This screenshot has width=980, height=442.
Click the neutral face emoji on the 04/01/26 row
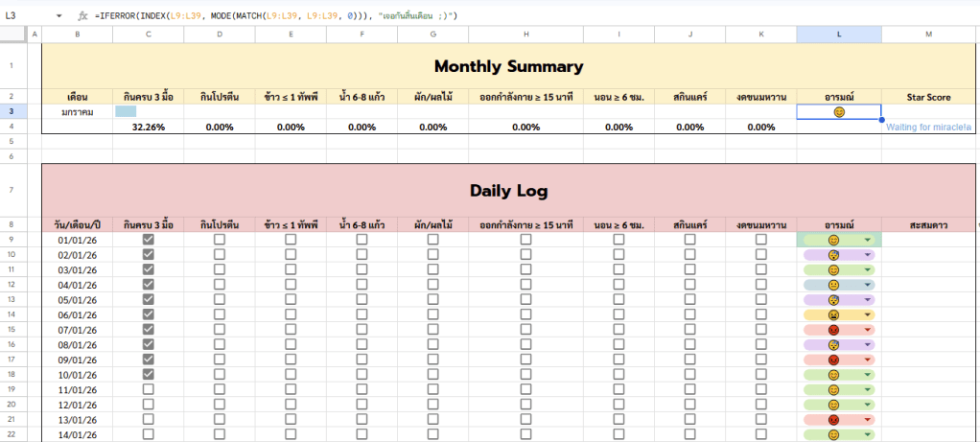[x=834, y=285]
